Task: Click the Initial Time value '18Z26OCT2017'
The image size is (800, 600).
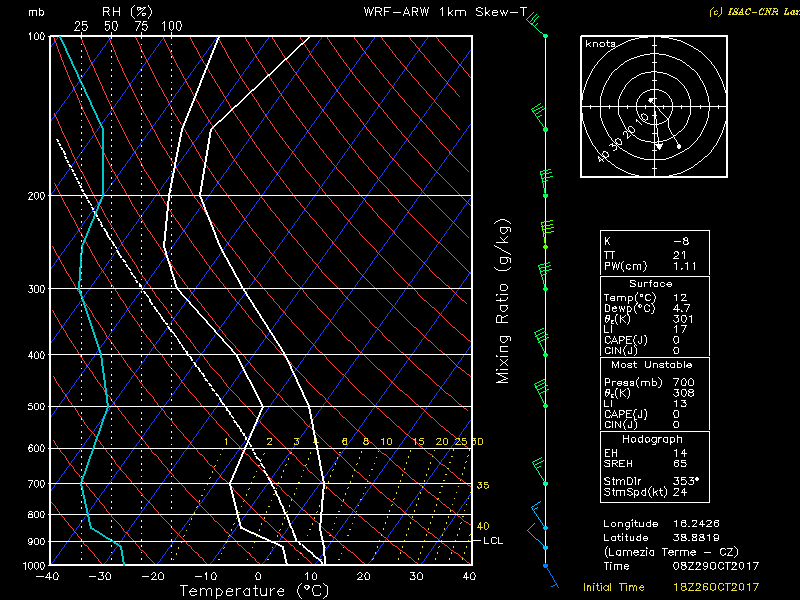Action: tap(716, 587)
